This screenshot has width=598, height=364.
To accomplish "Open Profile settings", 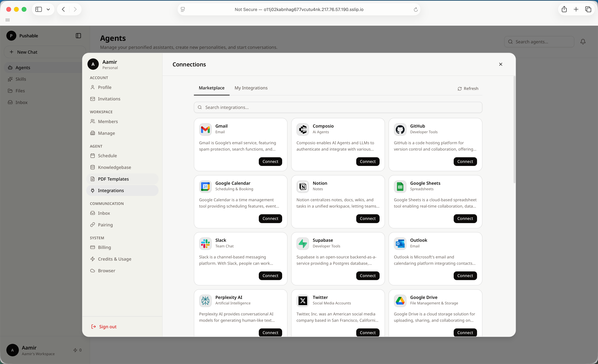I will 122,87.
